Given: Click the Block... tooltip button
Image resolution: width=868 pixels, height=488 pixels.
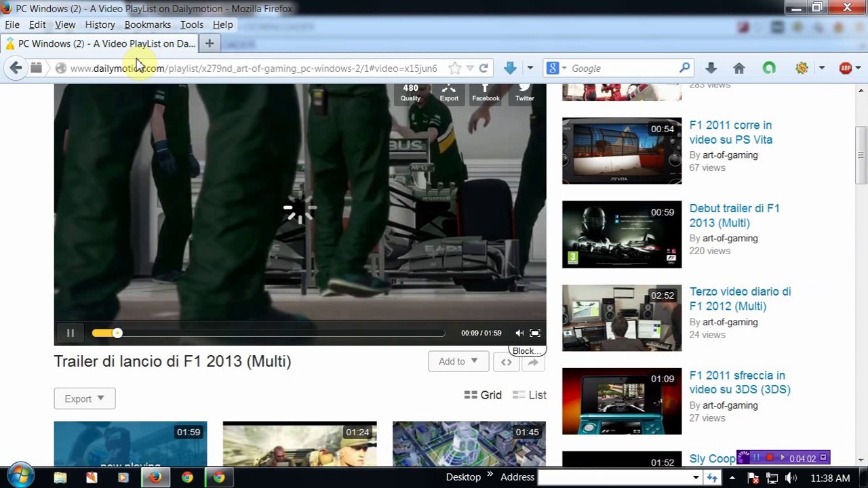Looking at the screenshot, I should [528, 350].
